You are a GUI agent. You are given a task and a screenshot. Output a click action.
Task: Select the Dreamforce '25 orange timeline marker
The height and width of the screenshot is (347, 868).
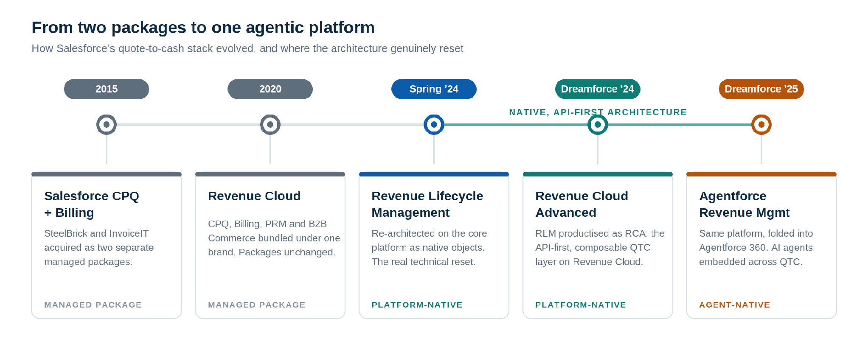click(761, 125)
